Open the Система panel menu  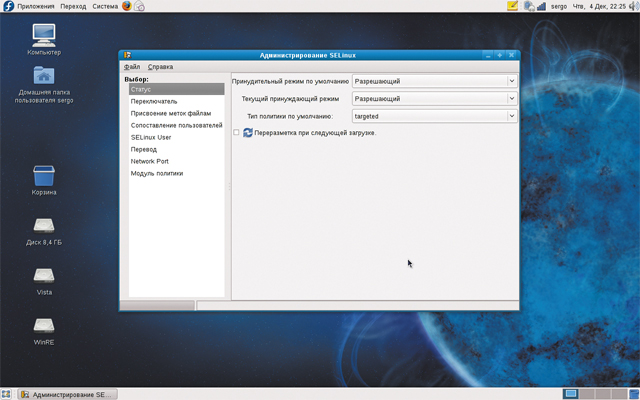pyautogui.click(x=105, y=6)
